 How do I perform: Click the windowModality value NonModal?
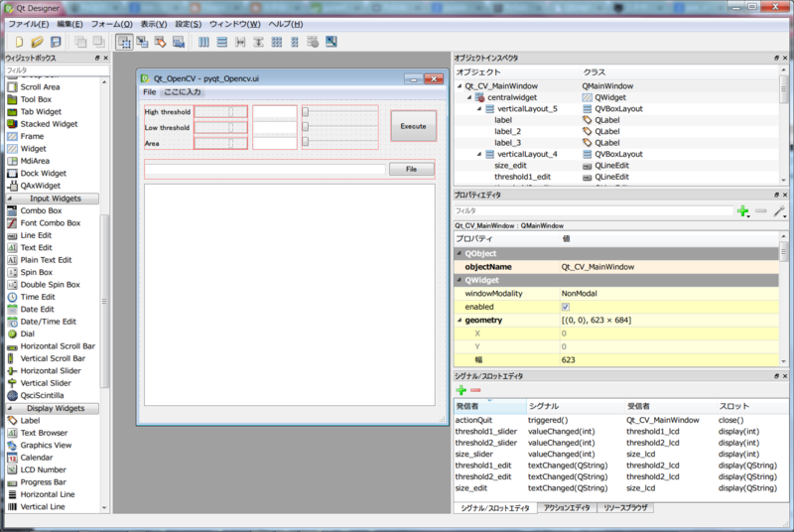tap(579, 294)
